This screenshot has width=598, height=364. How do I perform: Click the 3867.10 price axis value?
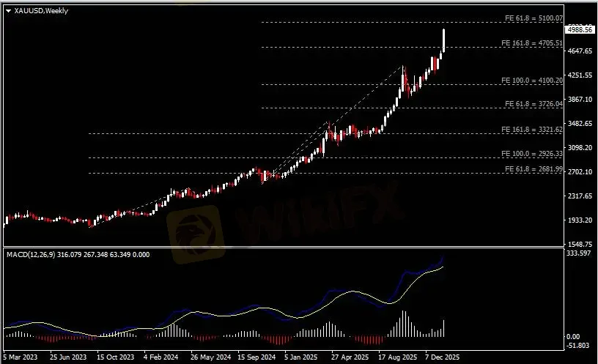(580, 99)
